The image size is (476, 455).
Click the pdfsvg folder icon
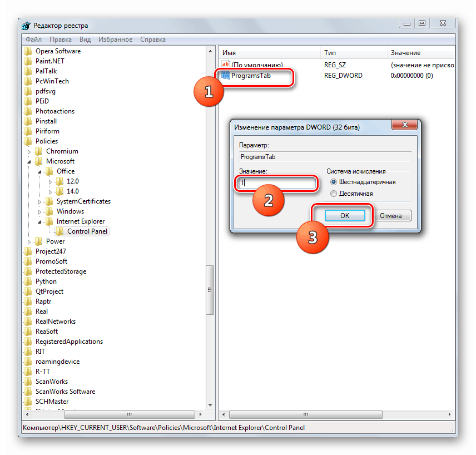(28, 91)
